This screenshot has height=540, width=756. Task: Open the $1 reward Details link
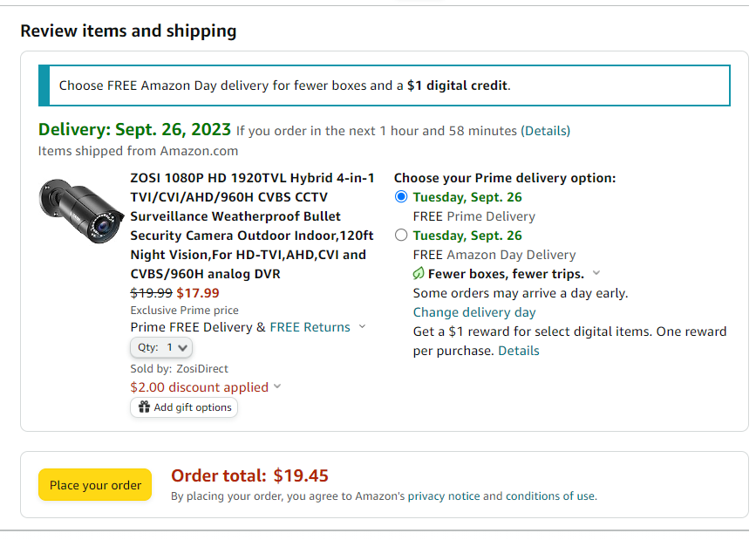tap(518, 351)
